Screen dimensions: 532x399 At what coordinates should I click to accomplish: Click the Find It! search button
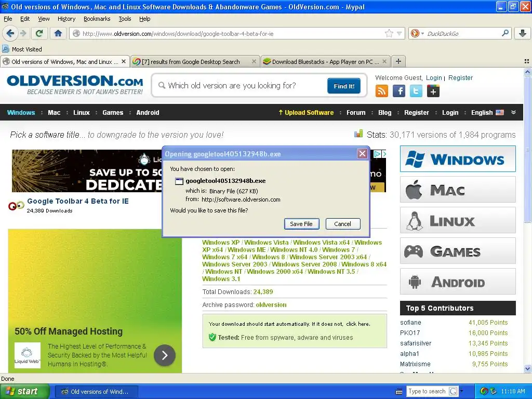pyautogui.click(x=344, y=86)
